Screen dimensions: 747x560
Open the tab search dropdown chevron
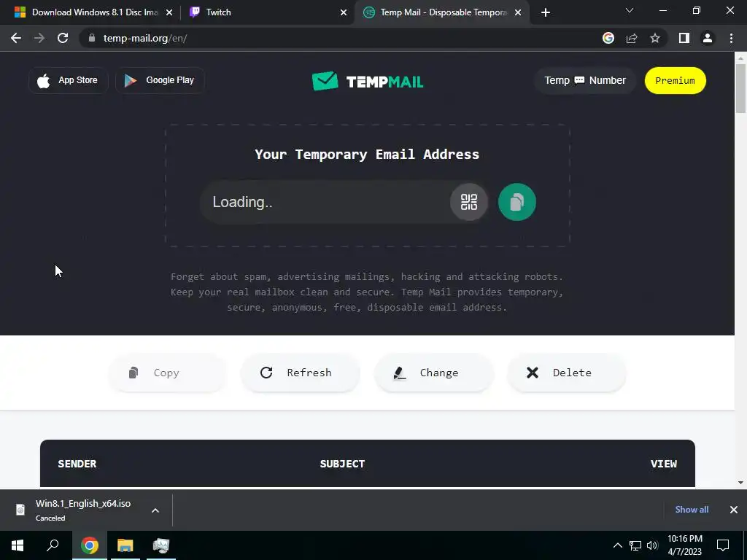(630, 10)
